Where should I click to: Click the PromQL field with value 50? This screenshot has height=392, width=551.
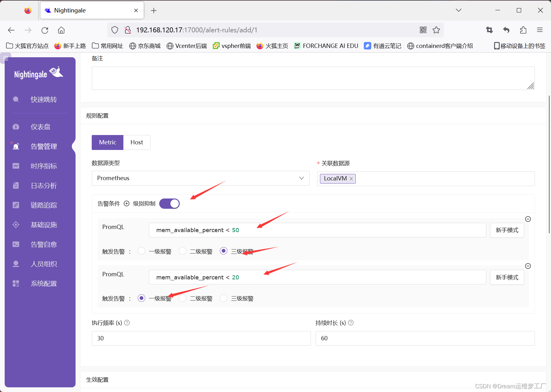click(317, 230)
